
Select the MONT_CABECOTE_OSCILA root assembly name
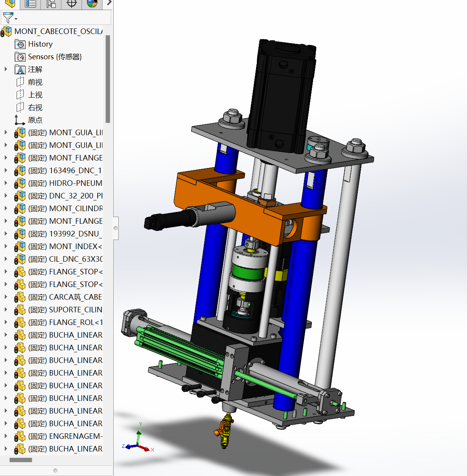click(58, 31)
